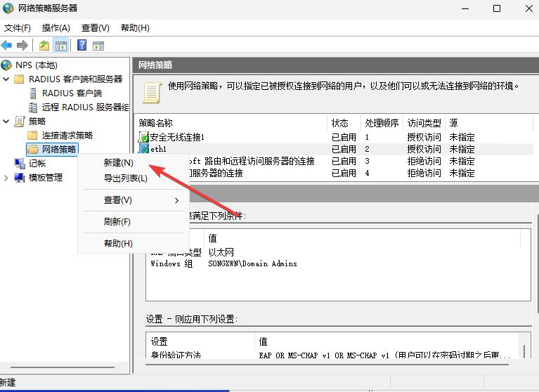Collapse the 策略 tree node
Image resolution: width=539 pixels, height=392 pixels.
(x=6, y=122)
